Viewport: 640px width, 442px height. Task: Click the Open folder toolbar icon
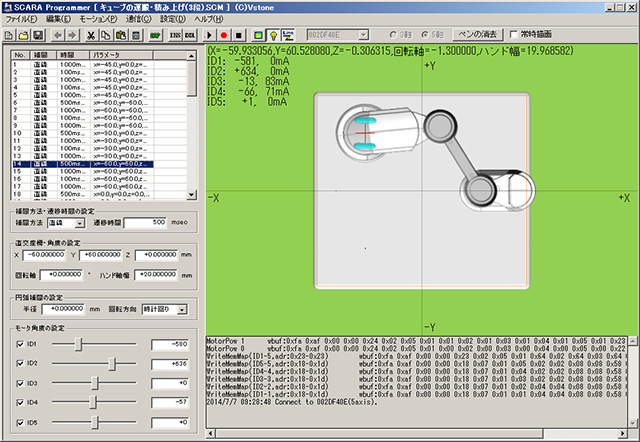click(24, 34)
